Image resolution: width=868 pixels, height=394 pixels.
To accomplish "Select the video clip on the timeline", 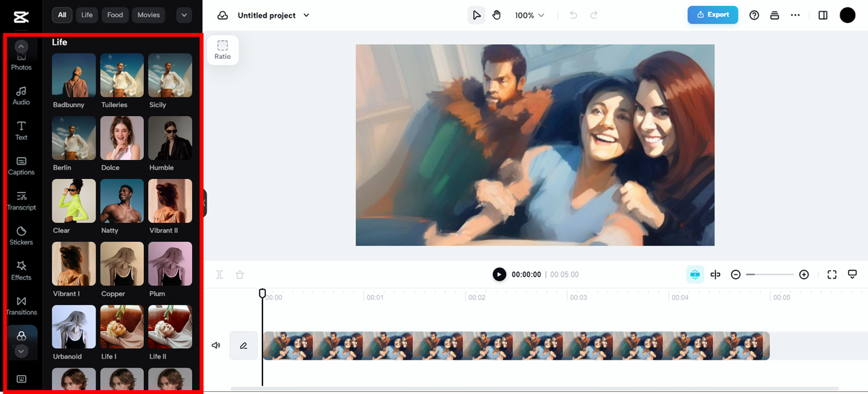I will coord(516,346).
